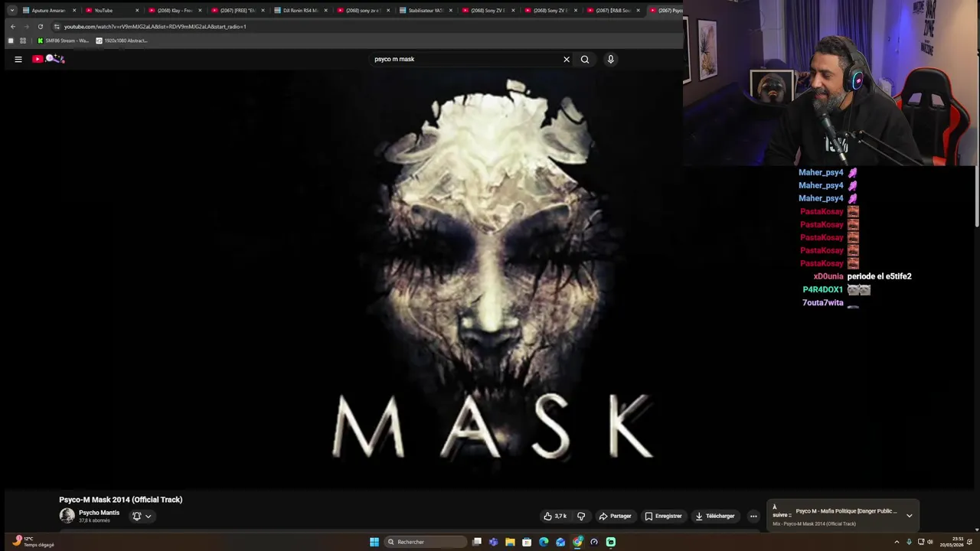Viewport: 980px width, 551px height.
Task: Switch to the (2067) [FREE] tab
Action: (x=237, y=10)
